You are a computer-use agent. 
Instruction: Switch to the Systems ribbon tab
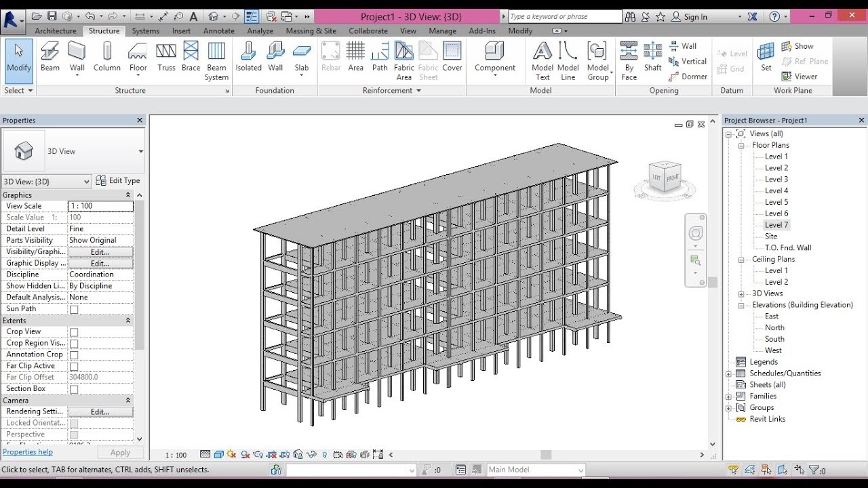(x=146, y=30)
